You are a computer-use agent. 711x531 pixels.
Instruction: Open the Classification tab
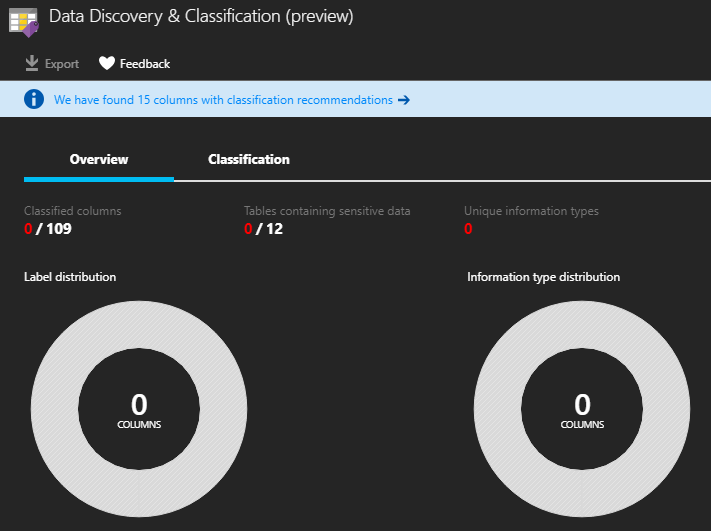point(249,160)
